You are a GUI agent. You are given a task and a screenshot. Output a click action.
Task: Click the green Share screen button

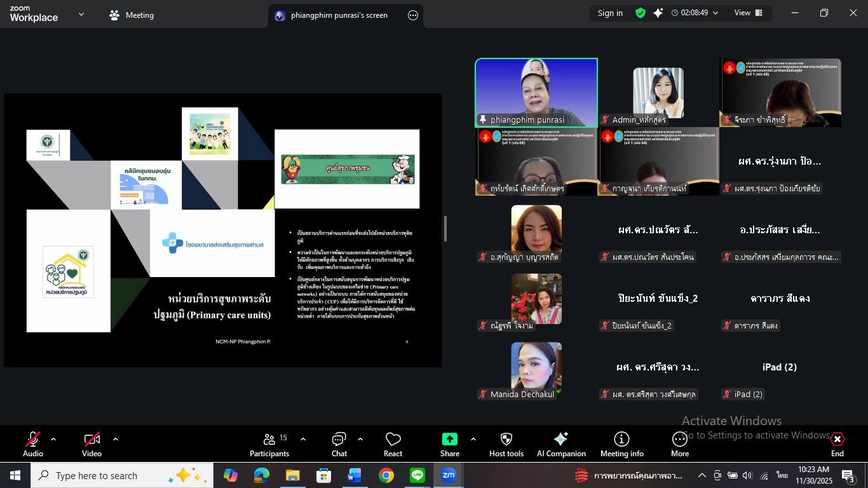(449, 444)
